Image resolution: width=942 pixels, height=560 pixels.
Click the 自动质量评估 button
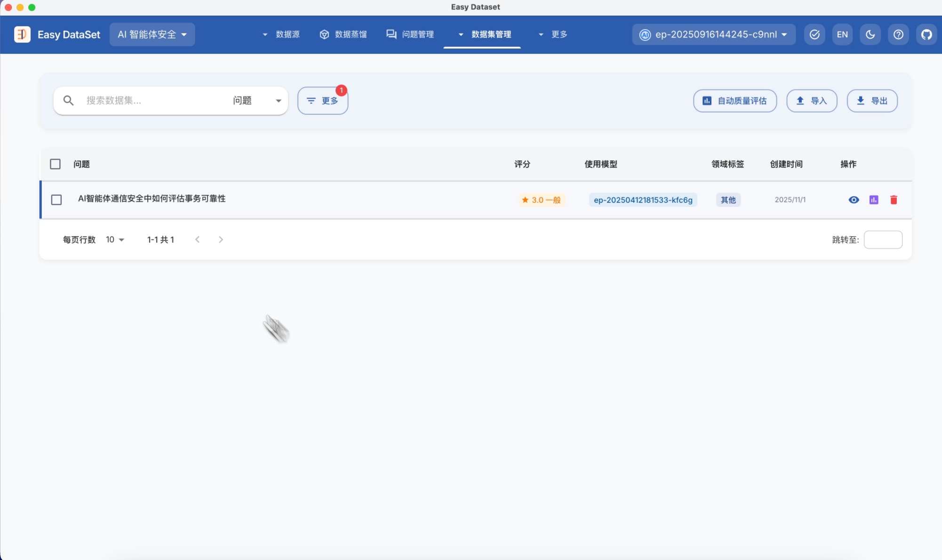point(734,101)
